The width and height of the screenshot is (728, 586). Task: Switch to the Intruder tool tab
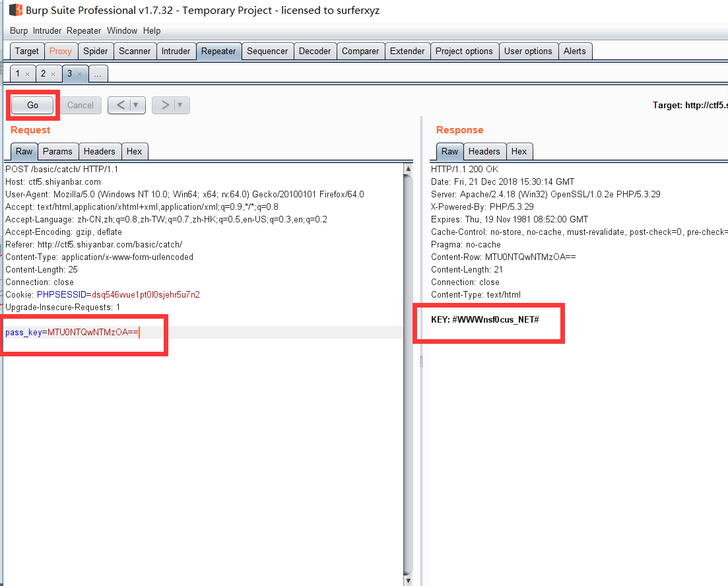coord(176,51)
